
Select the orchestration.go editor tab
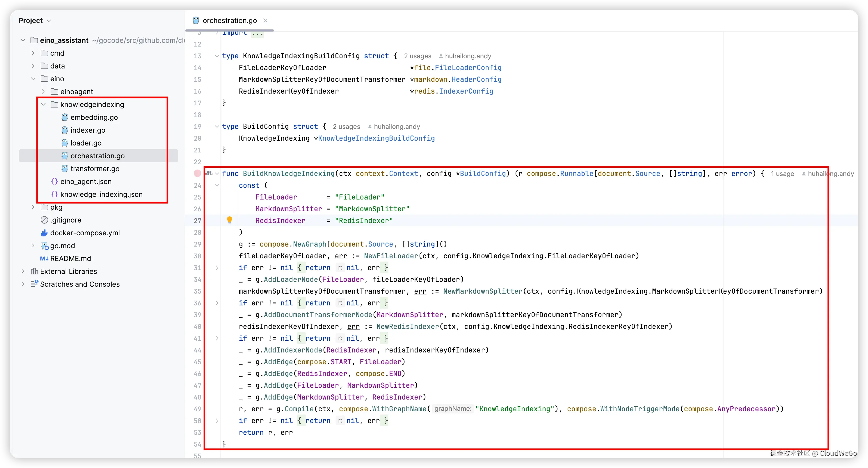[x=230, y=21]
